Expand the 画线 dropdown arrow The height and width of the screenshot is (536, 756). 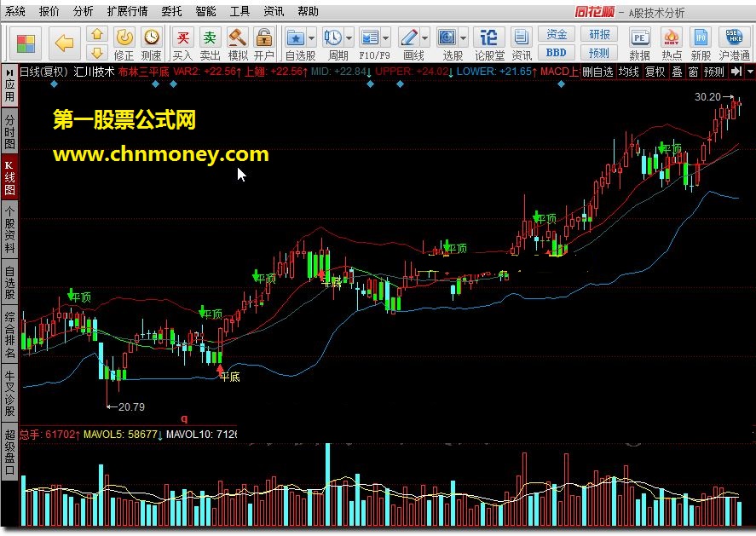pyautogui.click(x=425, y=38)
